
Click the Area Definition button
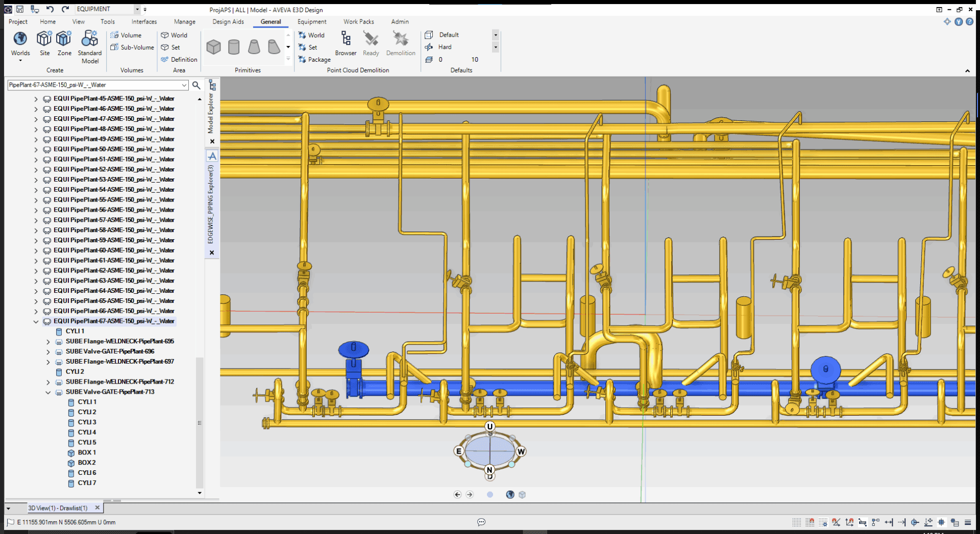tap(179, 60)
